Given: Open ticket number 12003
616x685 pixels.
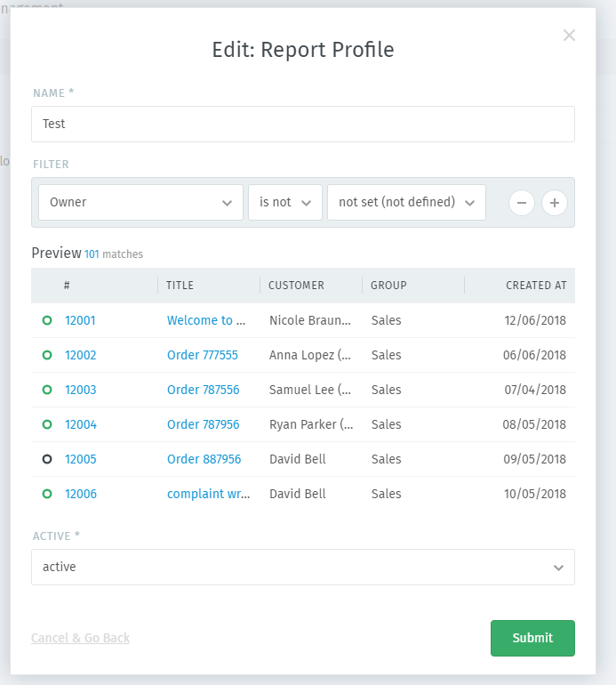Looking at the screenshot, I should click(x=80, y=390).
